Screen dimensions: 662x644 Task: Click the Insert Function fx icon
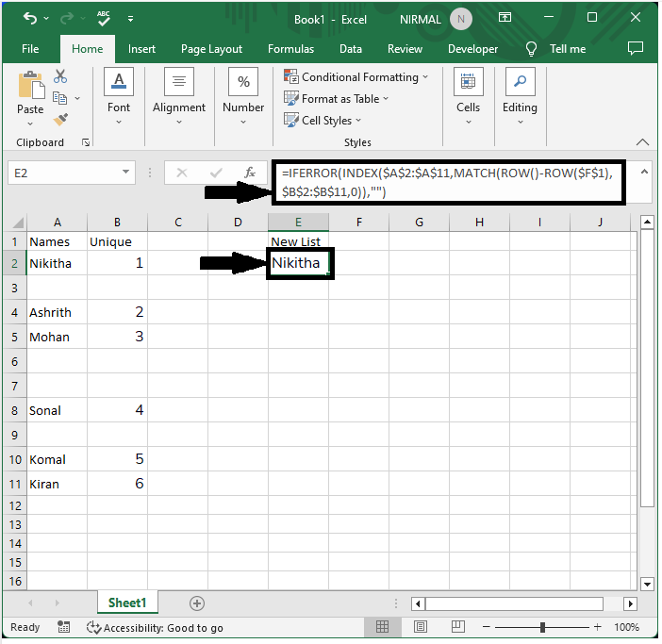pyautogui.click(x=250, y=173)
